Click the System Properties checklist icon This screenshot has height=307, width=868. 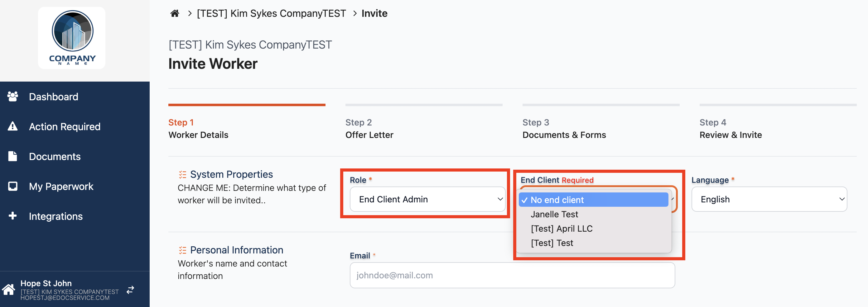(x=182, y=174)
